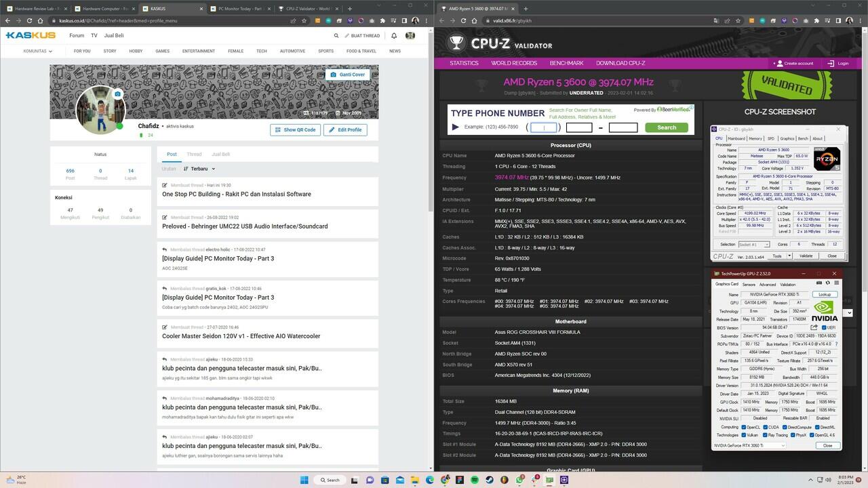Open Microsoft Edge from the taskbar

[429, 480]
